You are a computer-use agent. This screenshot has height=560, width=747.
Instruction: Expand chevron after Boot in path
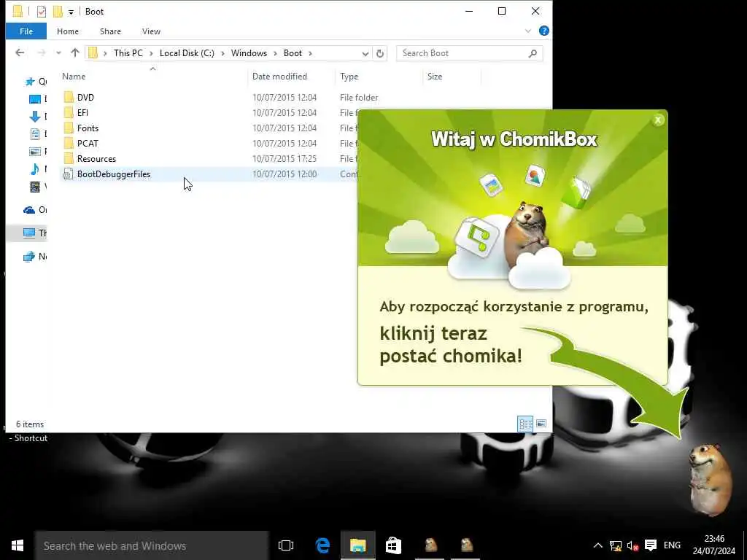point(311,52)
